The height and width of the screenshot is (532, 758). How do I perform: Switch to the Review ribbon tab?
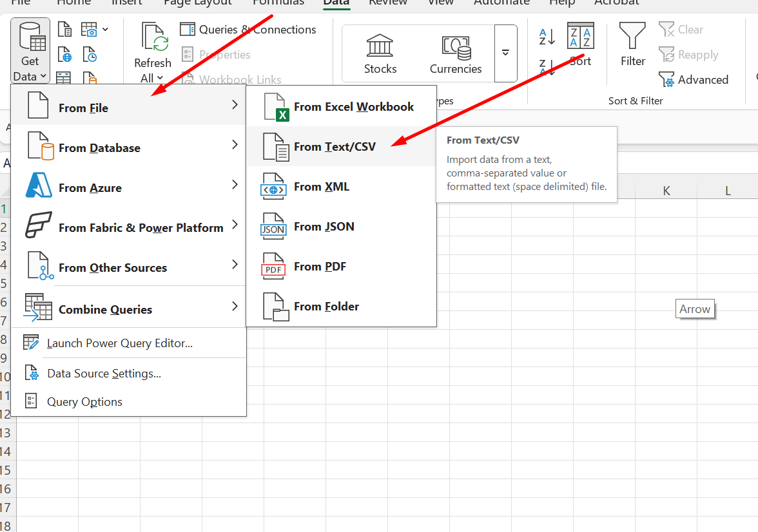coord(388,3)
